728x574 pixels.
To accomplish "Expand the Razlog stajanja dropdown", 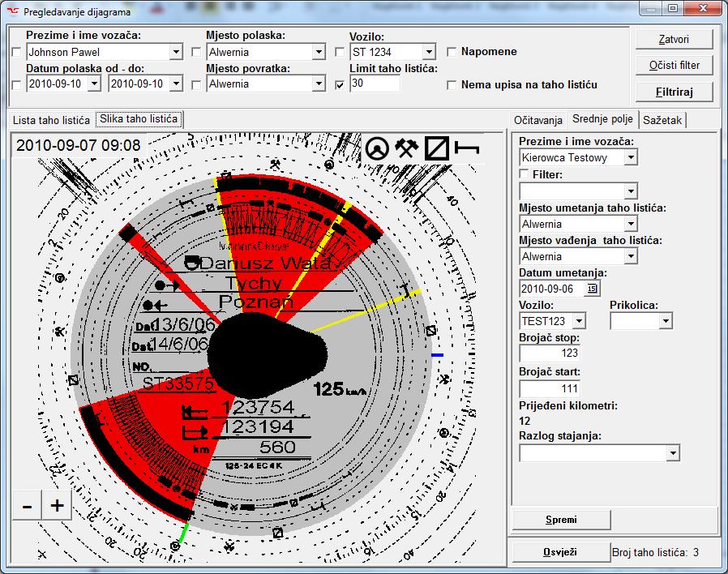I will click(x=673, y=452).
